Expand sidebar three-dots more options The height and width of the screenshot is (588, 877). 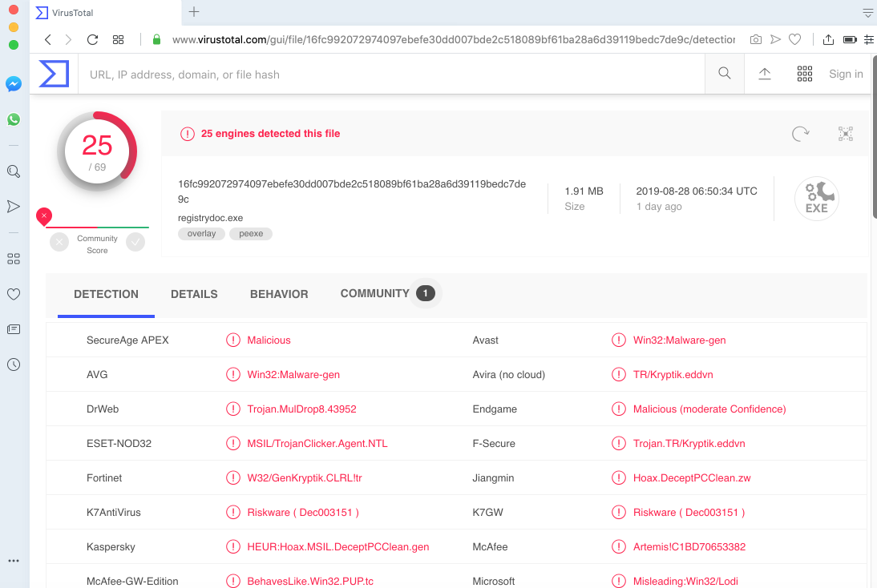tap(14, 561)
